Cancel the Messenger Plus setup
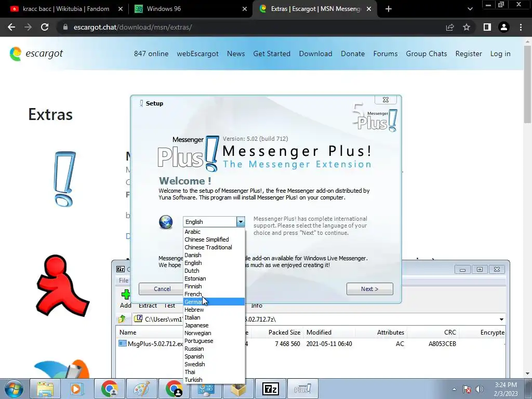Viewport: 532px width, 399px height. tap(162, 289)
